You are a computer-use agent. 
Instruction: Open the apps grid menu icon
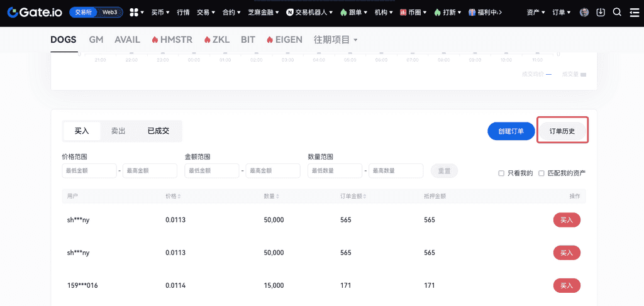(133, 12)
